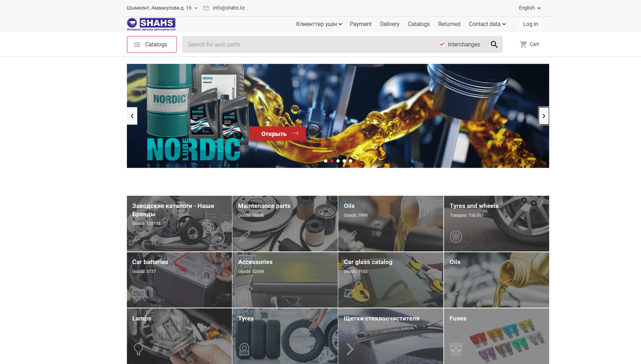This screenshot has width=641, height=364.
Task: Click the Log in button
Action: [x=530, y=24]
